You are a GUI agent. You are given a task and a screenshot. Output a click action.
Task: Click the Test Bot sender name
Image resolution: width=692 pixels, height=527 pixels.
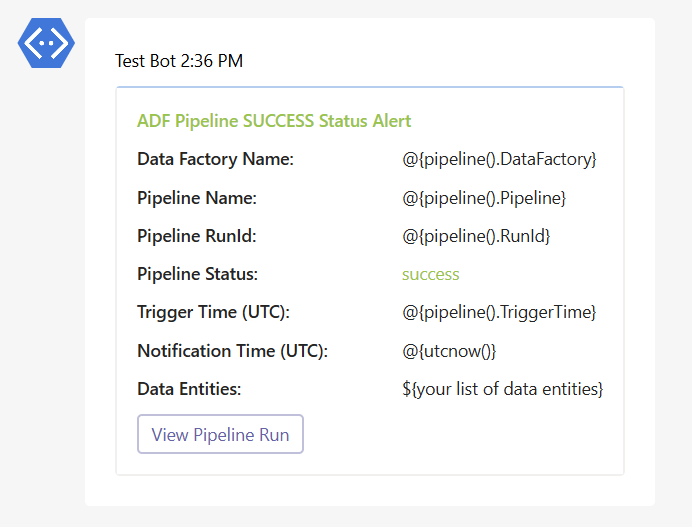[145, 61]
